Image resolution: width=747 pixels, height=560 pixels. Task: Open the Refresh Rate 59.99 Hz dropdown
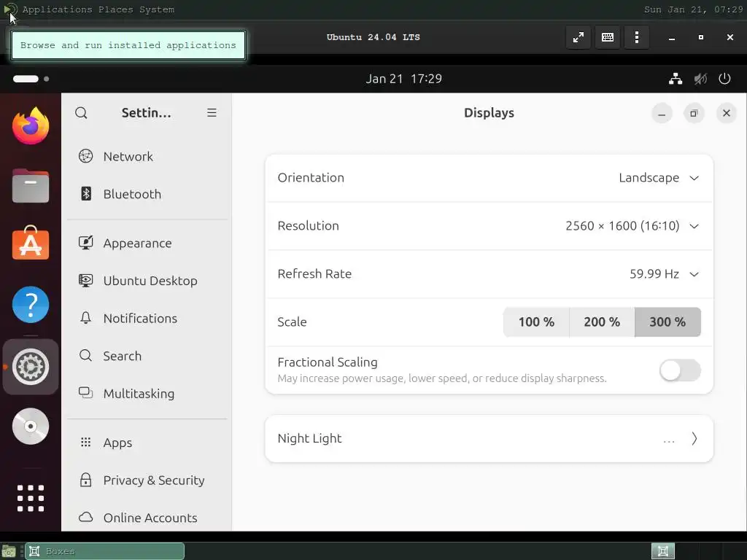[489, 274]
